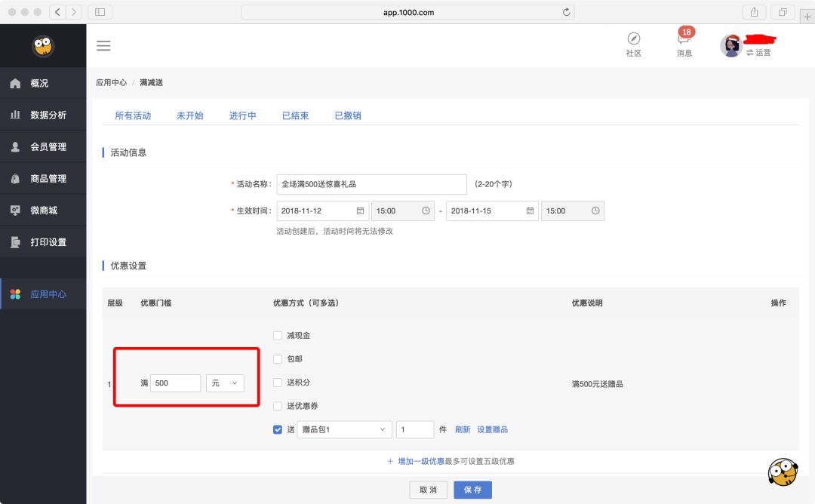This screenshot has height=504, width=815.
Task: Open the 元 unit dropdown
Action: pos(226,383)
